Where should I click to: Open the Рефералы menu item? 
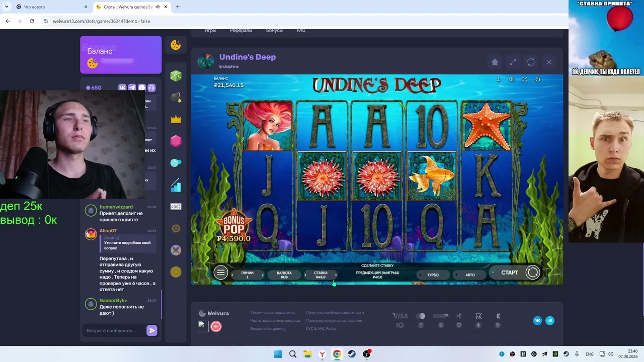point(241,30)
